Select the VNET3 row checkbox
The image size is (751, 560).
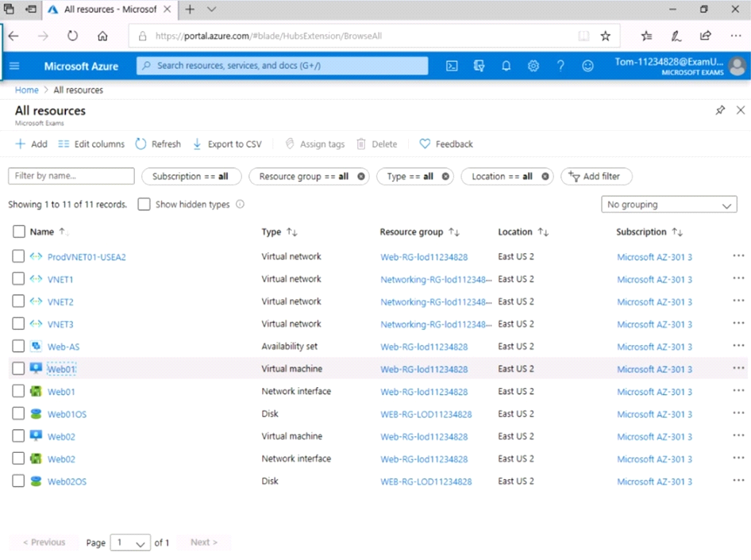18,324
